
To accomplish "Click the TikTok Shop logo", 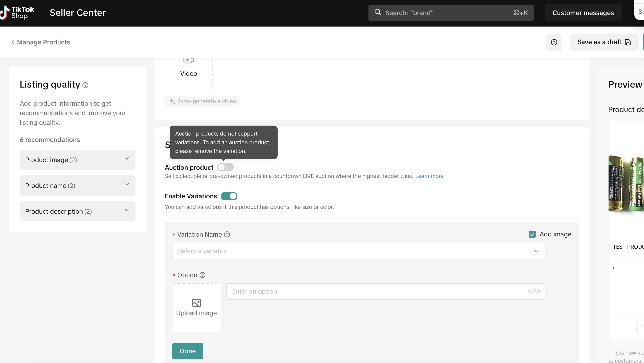I will (x=17, y=13).
